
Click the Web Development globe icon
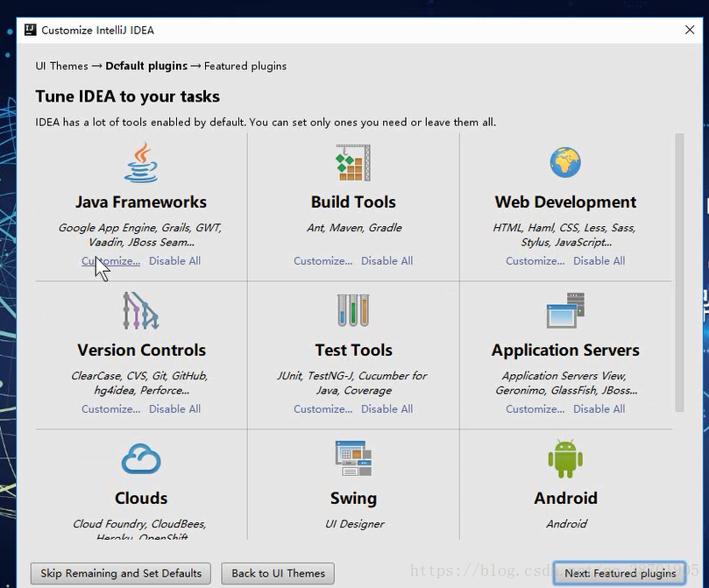tap(565, 162)
